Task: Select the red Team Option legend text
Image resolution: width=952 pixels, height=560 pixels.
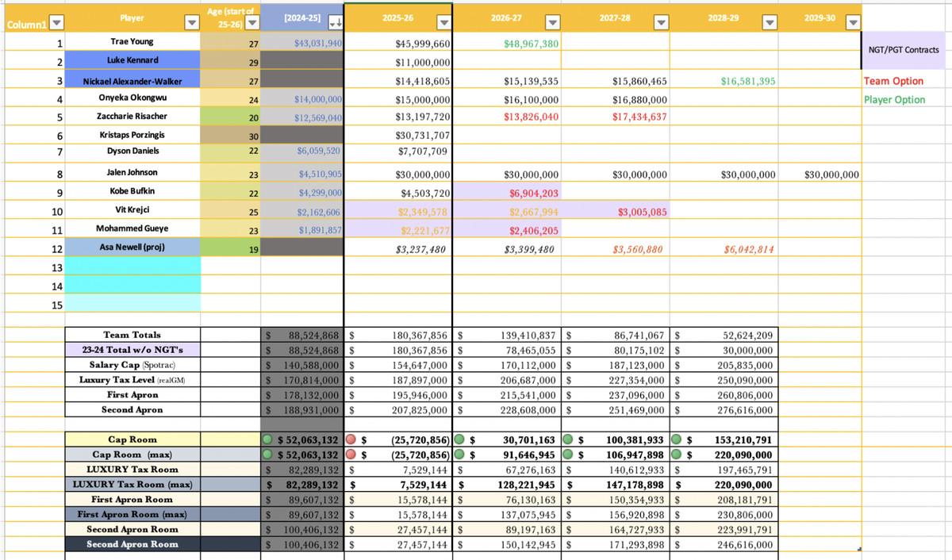Action: (x=893, y=81)
